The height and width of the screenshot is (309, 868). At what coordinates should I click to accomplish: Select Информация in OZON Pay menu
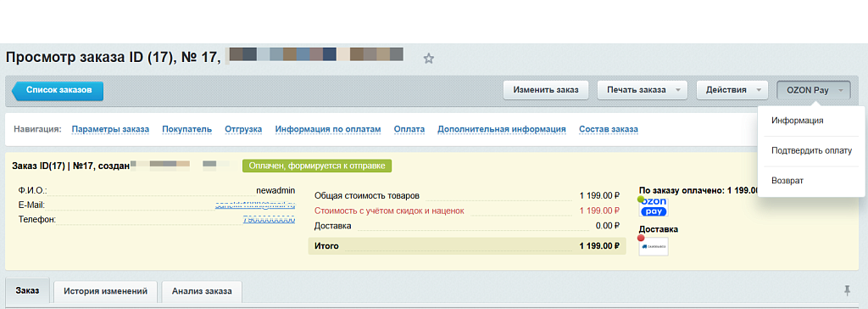pyautogui.click(x=797, y=121)
